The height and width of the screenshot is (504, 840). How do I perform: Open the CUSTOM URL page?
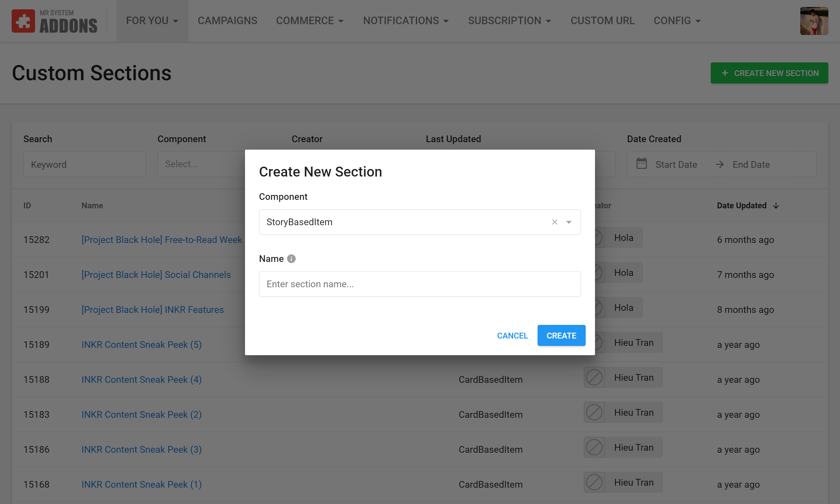click(x=602, y=21)
